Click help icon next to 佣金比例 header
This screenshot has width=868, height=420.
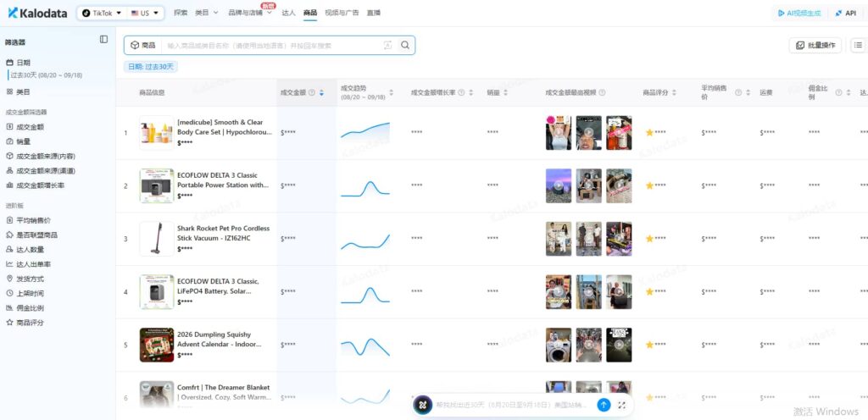838,92
